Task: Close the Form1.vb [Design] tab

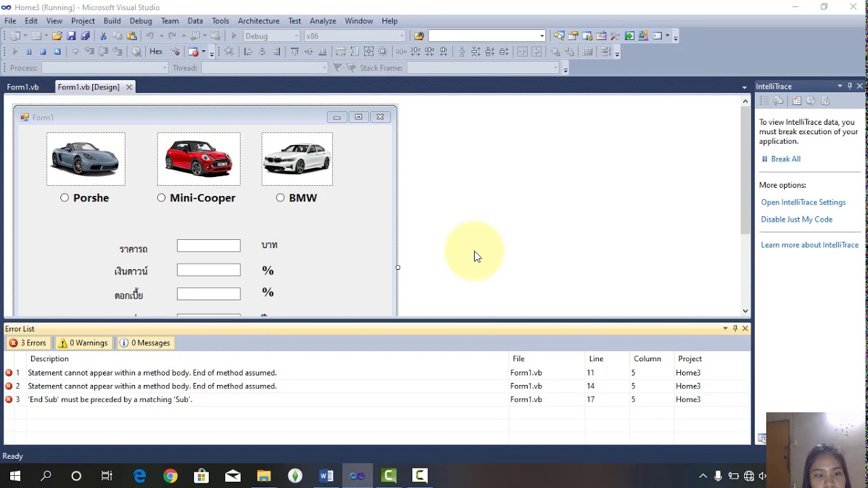Action: (129, 87)
